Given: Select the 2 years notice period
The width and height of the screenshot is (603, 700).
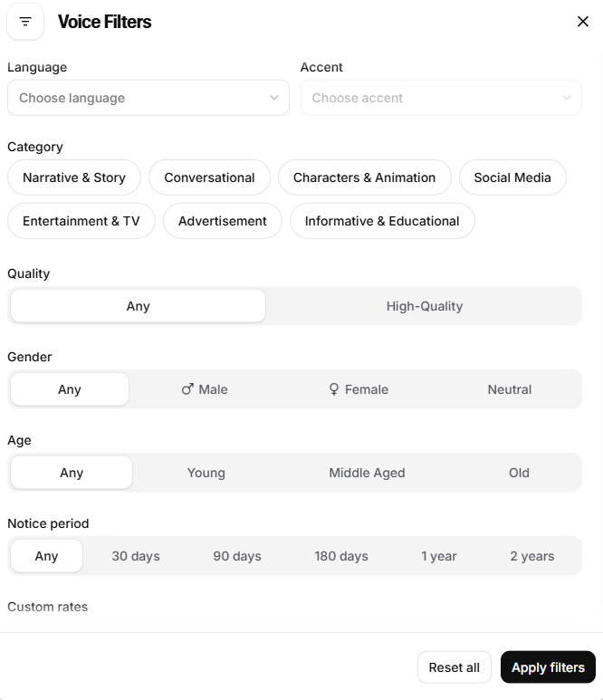Looking at the screenshot, I should point(531,556).
